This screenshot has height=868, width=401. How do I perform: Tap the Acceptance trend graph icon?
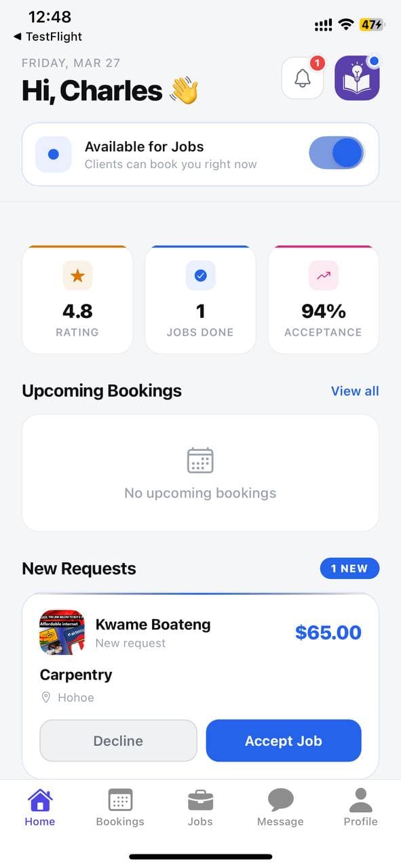[x=323, y=275]
